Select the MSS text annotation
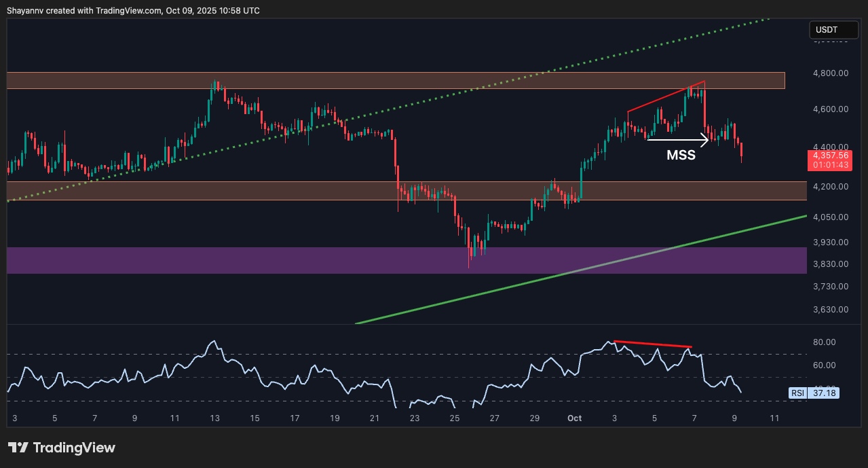Screen dimensions: 868x468 [x=680, y=156]
